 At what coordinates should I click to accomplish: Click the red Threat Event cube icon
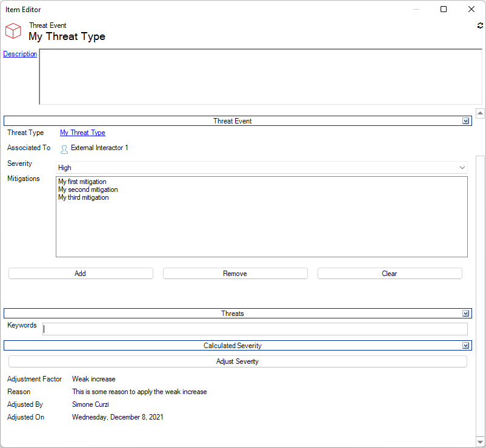[13, 31]
